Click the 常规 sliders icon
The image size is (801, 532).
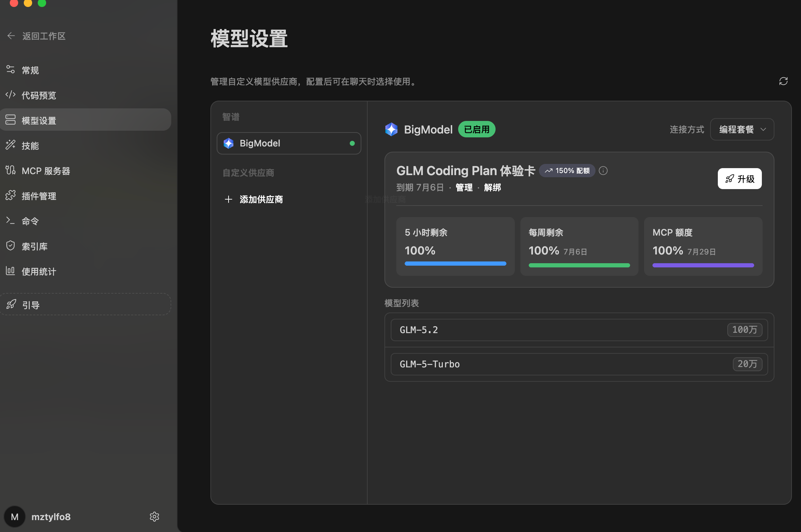[x=10, y=70]
